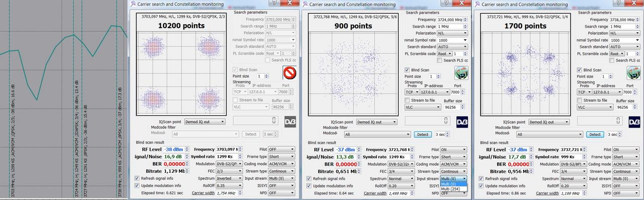Click the help question-mark button in the middle window's title bar
Viewport: 644px width, 200px height.
446,3
